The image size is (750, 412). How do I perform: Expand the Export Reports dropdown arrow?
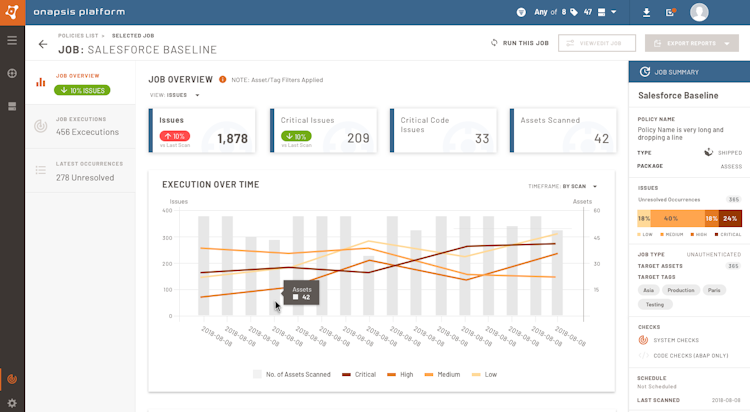click(727, 44)
